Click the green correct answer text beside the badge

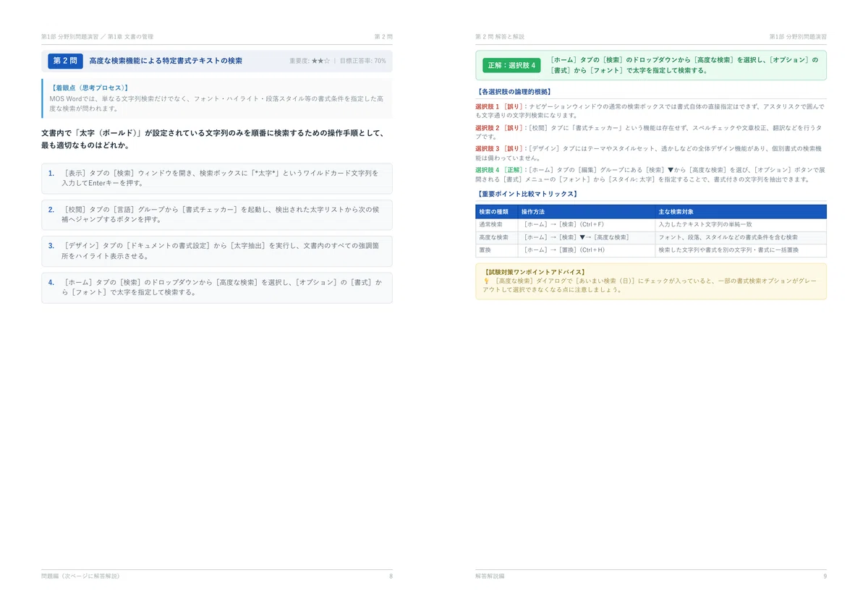coord(684,65)
